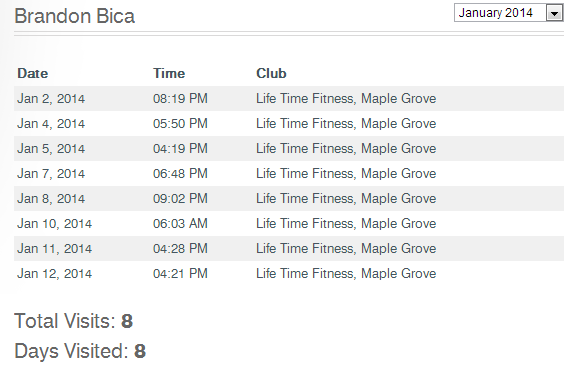572x370 pixels.
Task: Click the Jan 7, 2014 date cell
Action: pos(51,174)
